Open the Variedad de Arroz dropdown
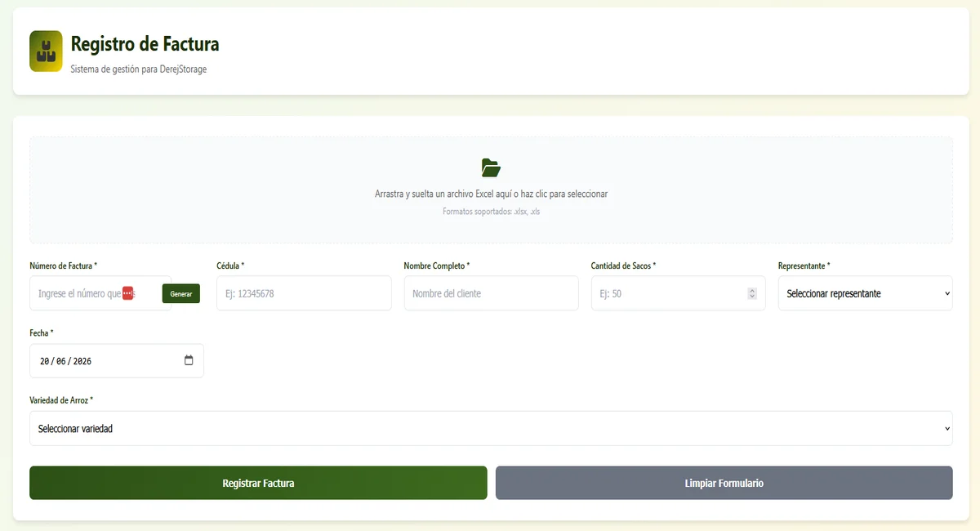 coord(491,428)
